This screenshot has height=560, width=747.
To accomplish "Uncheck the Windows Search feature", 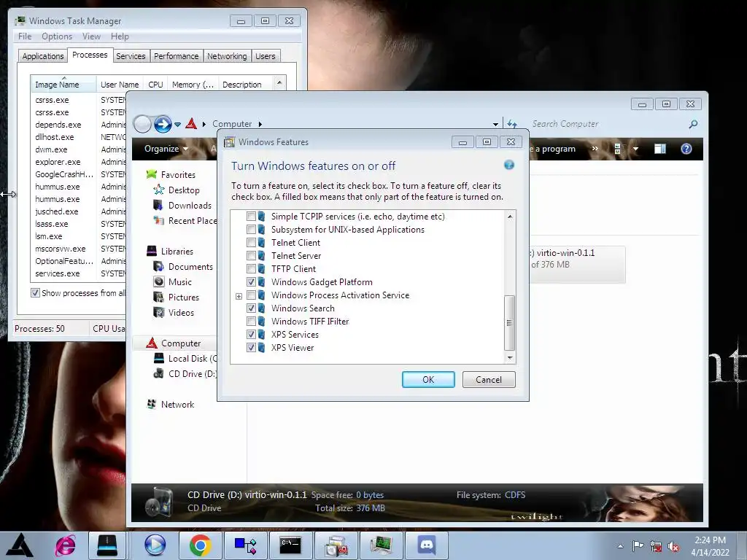I will click(251, 308).
